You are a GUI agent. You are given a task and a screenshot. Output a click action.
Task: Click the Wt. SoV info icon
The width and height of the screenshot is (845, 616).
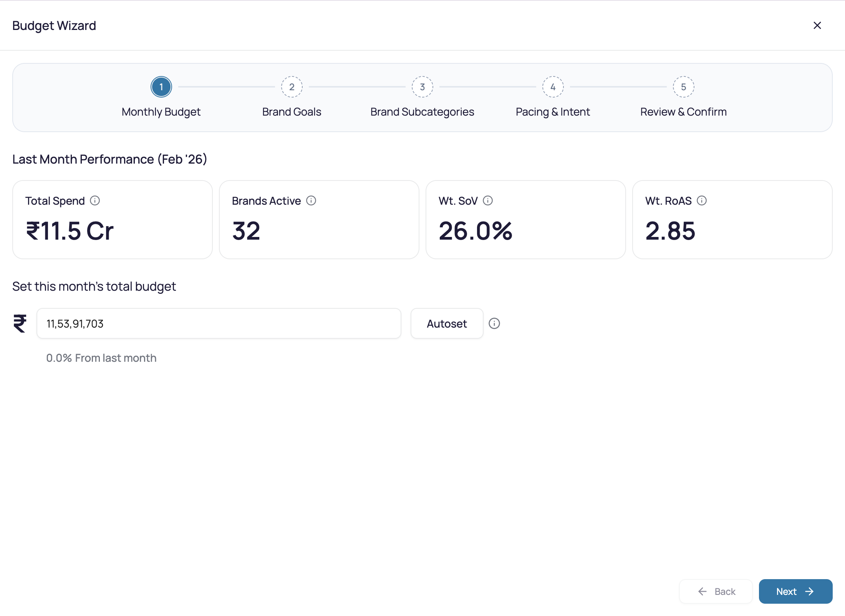(488, 201)
